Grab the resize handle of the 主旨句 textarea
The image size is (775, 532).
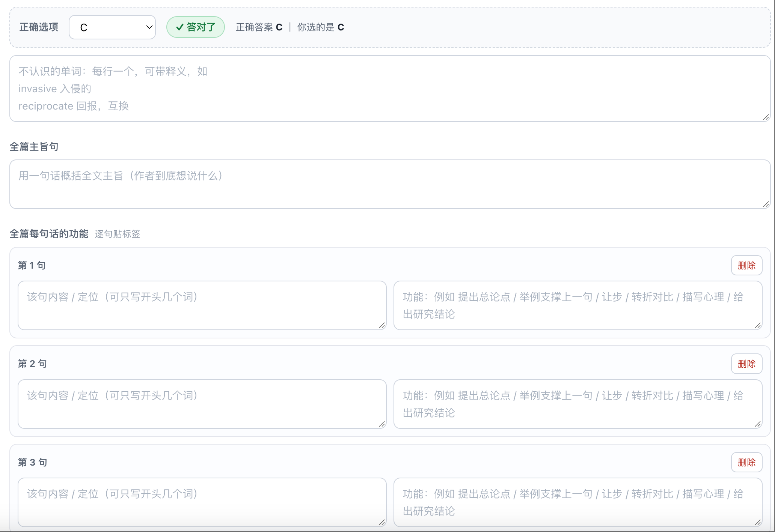(x=766, y=204)
